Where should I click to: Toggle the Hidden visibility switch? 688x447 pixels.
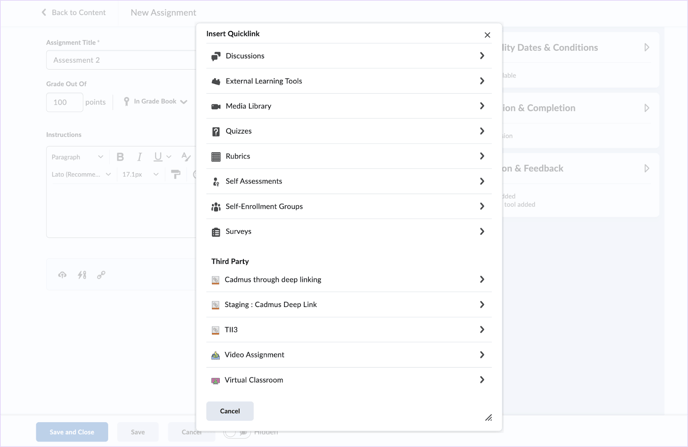240,432
